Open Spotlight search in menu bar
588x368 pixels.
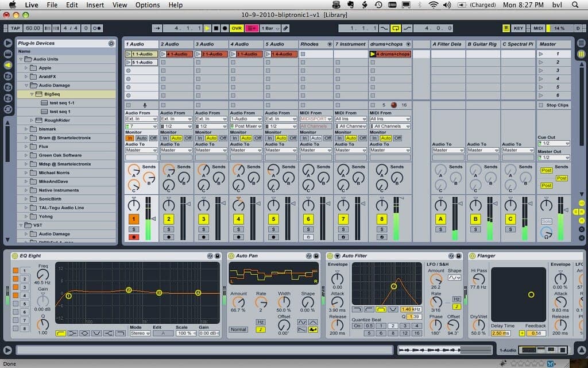[x=575, y=5]
